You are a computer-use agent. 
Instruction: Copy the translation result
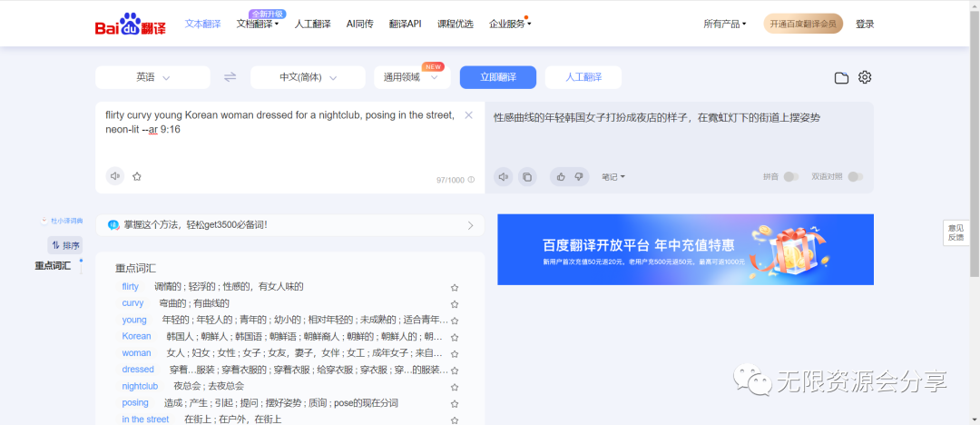coord(527,177)
